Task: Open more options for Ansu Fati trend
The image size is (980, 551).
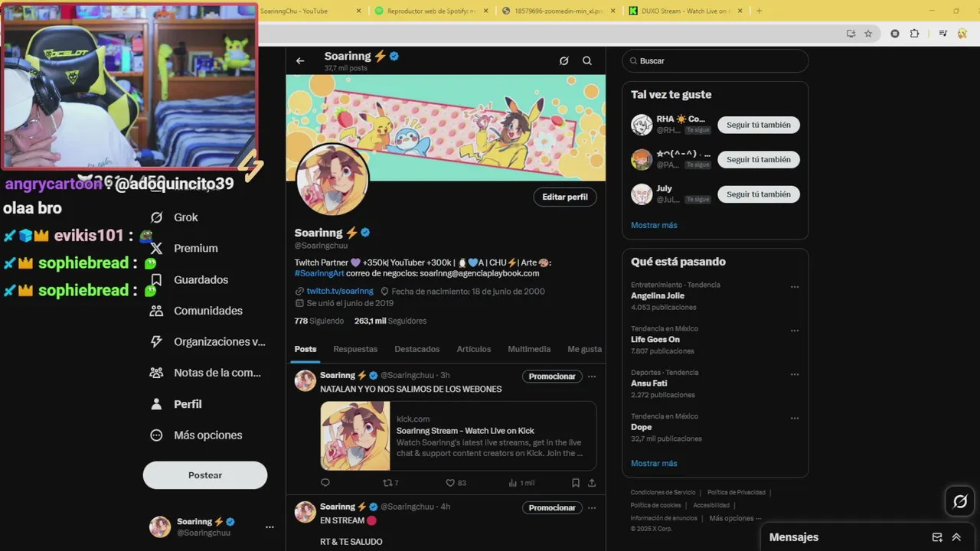Action: coord(795,375)
